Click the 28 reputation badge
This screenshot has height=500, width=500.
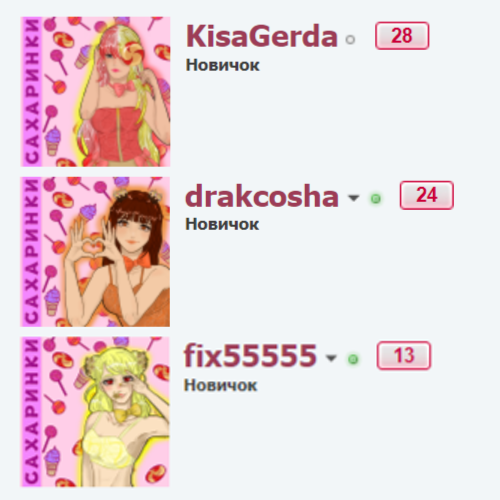tap(402, 36)
